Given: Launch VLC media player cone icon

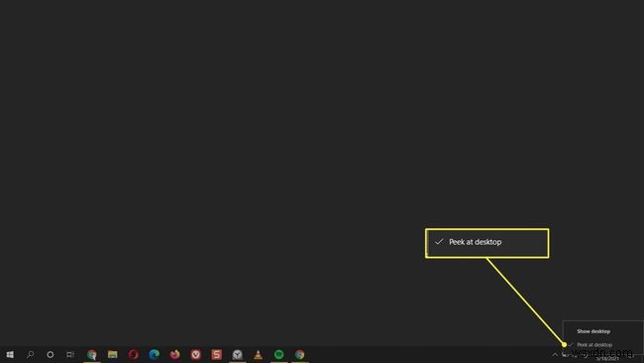Looking at the screenshot, I should (258, 354).
